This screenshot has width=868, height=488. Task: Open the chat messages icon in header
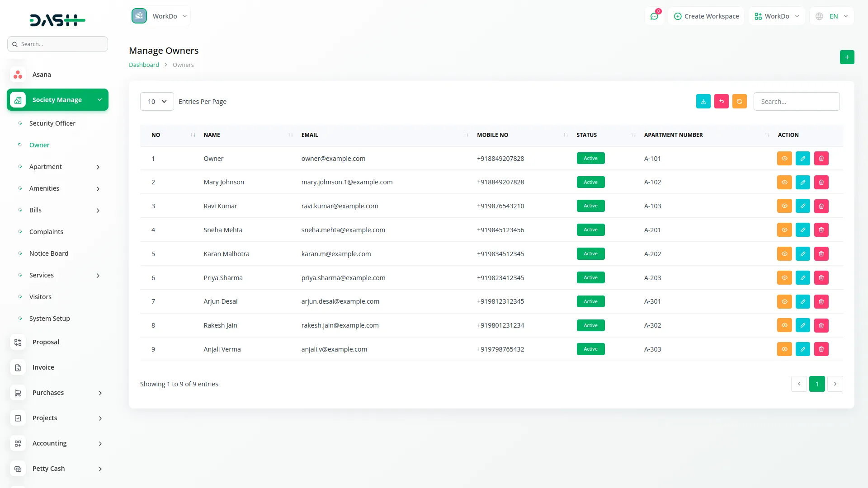(x=654, y=16)
